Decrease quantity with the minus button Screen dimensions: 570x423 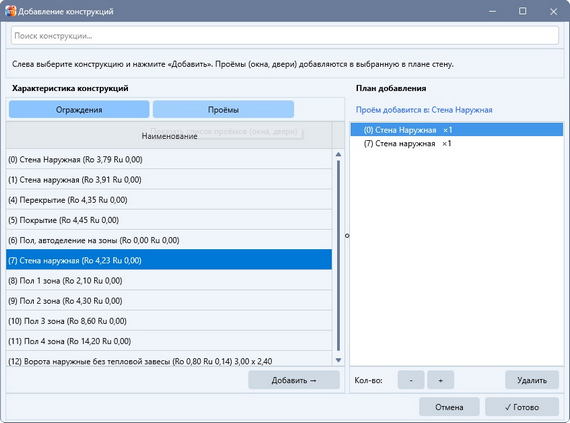411,380
